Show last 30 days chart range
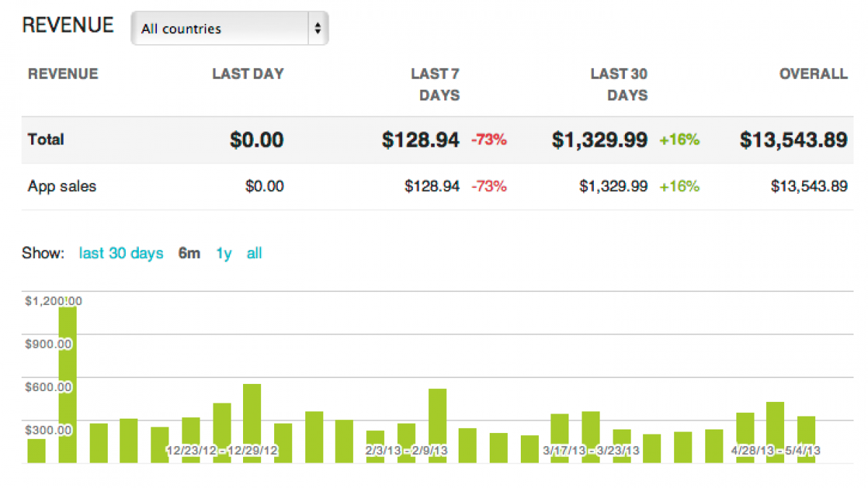The image size is (868, 488). pos(121,254)
